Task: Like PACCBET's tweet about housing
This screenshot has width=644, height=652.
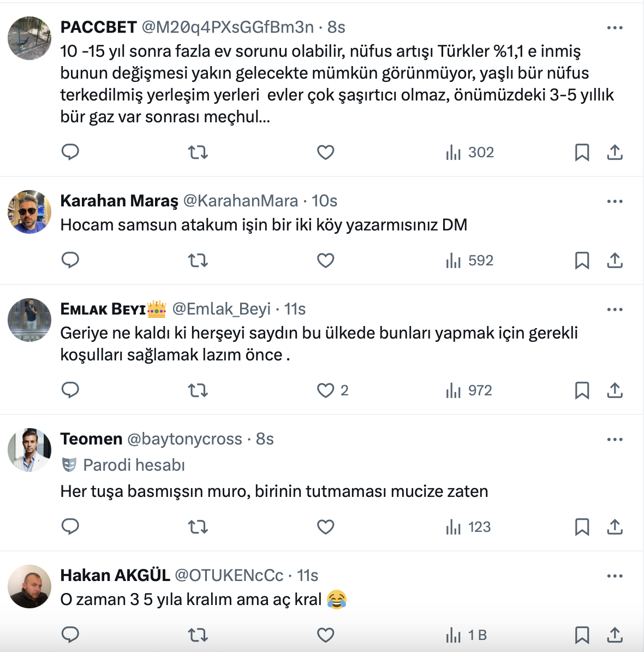Action: click(x=326, y=152)
